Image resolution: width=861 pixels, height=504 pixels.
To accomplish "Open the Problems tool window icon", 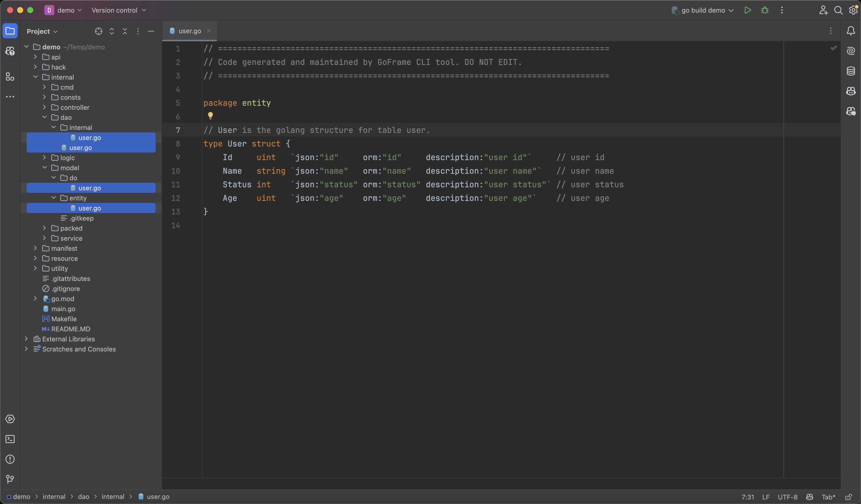I will click(x=10, y=459).
